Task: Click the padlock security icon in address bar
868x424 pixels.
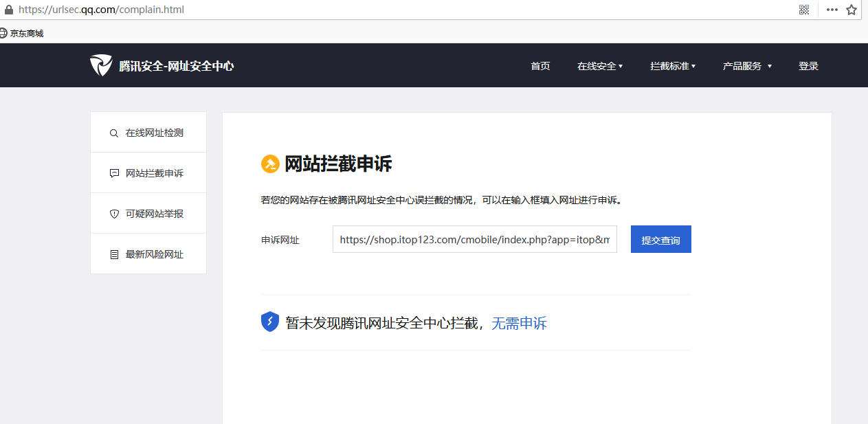Action: click(9, 10)
